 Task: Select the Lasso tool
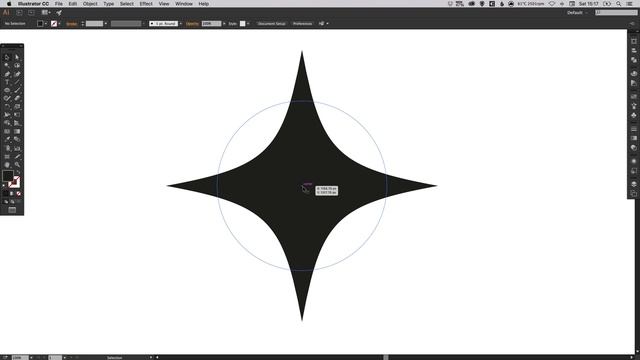click(x=17, y=66)
